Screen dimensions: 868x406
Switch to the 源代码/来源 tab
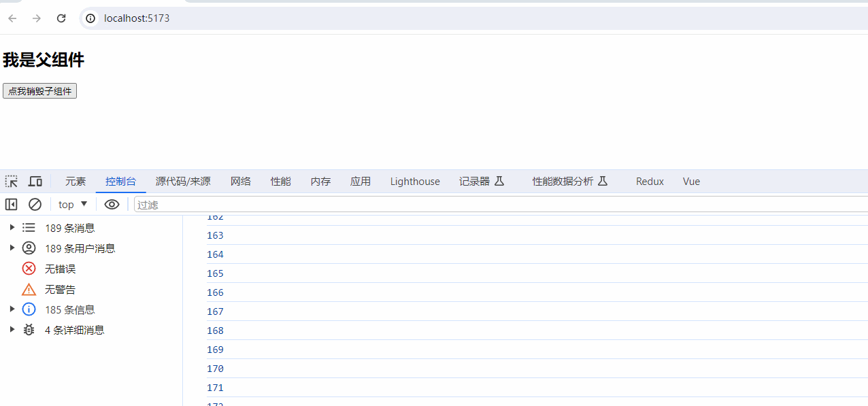point(183,182)
